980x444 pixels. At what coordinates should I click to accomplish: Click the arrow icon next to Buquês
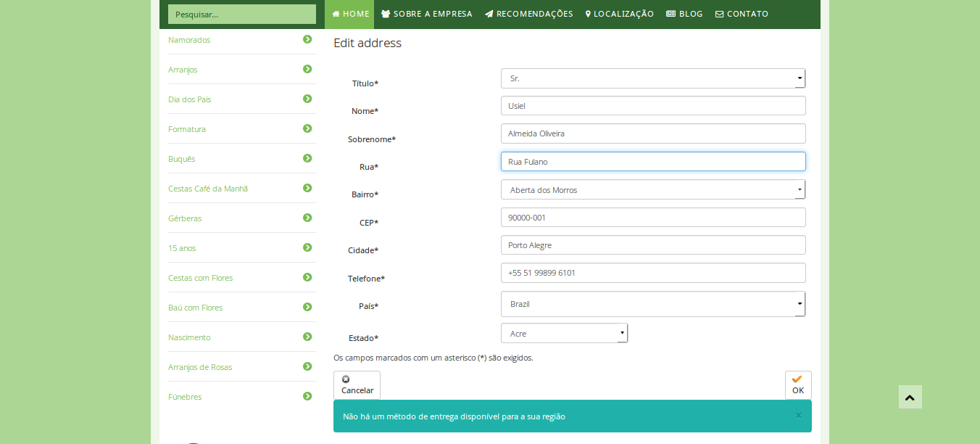tap(307, 158)
